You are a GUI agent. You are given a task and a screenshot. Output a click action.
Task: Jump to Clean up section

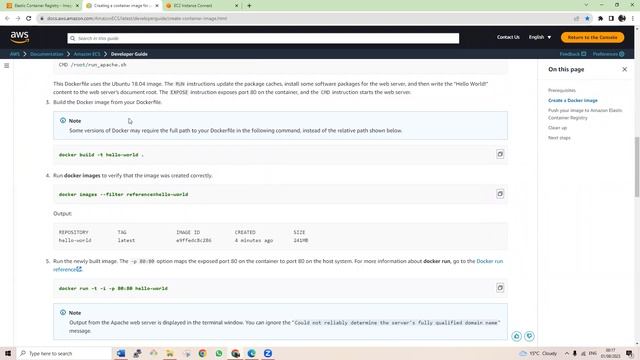(x=557, y=128)
